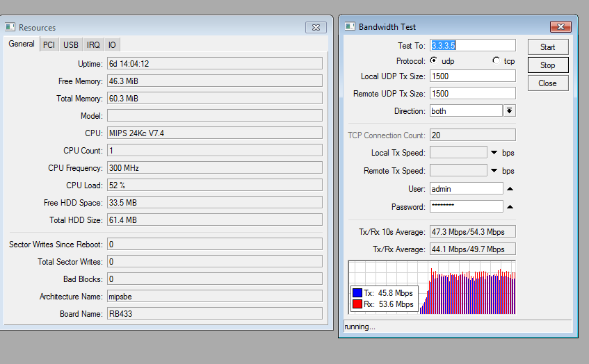Viewport: 589px width, 364px height.
Task: Open the IO tab
Action: click(112, 44)
